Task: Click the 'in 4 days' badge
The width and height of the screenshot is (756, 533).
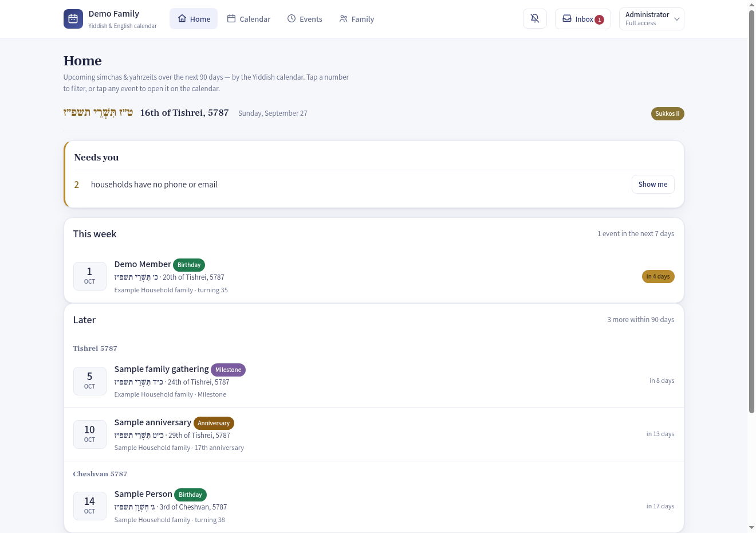Action: coord(658,277)
